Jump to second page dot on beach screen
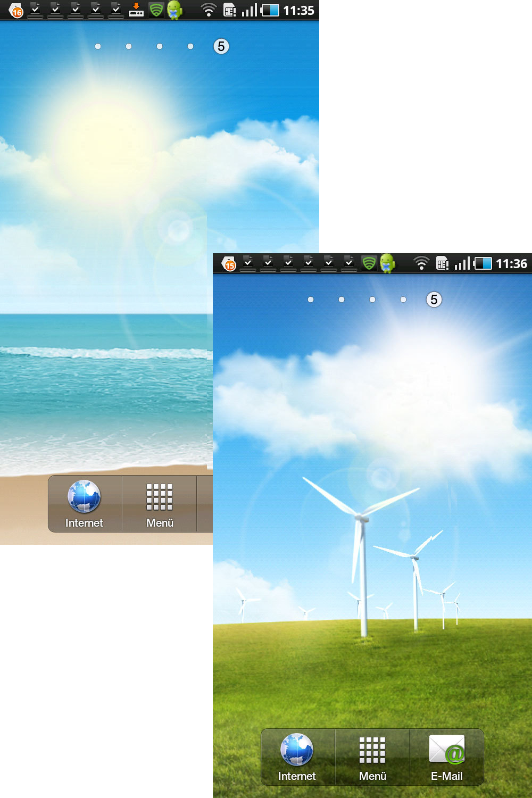This screenshot has height=798, width=532. coord(129,46)
